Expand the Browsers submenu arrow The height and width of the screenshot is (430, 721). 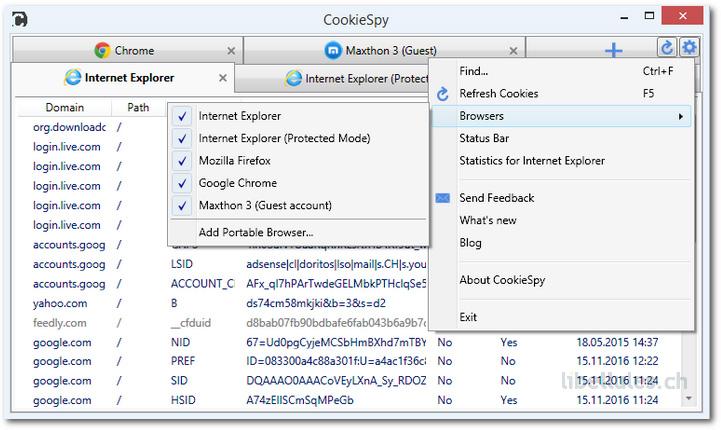pyautogui.click(x=680, y=117)
